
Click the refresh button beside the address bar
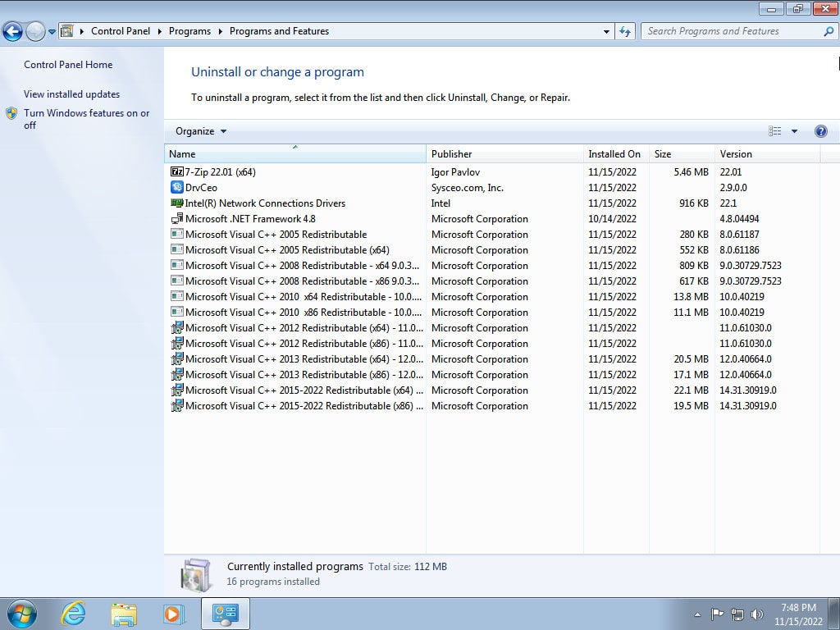(x=624, y=31)
